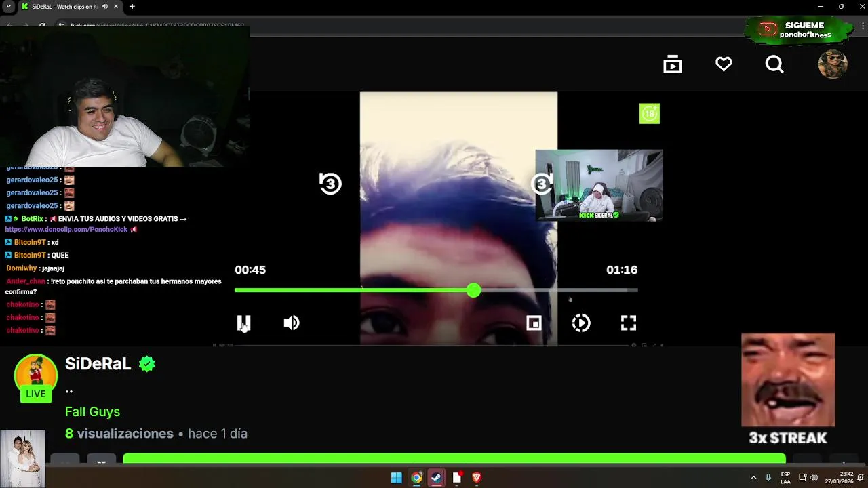Image resolution: width=868 pixels, height=488 pixels.
Task: Open the Windows Start menu
Action: tap(396, 478)
